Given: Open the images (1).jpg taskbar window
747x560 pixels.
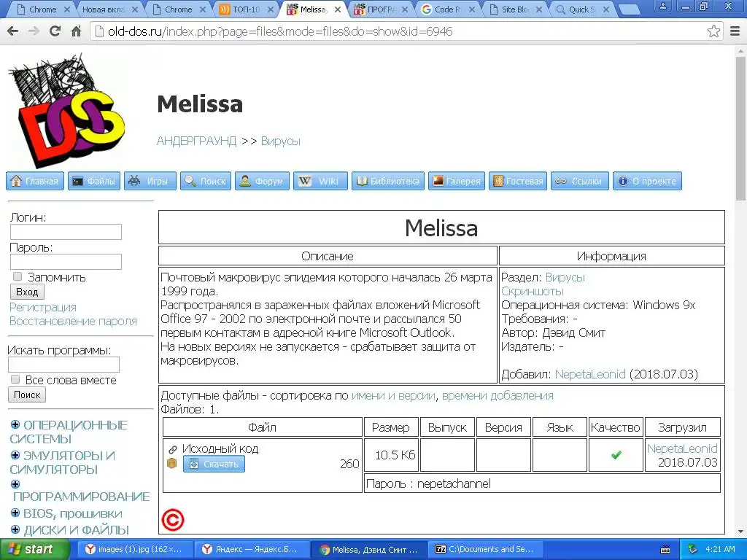Looking at the screenshot, I should [x=135, y=550].
